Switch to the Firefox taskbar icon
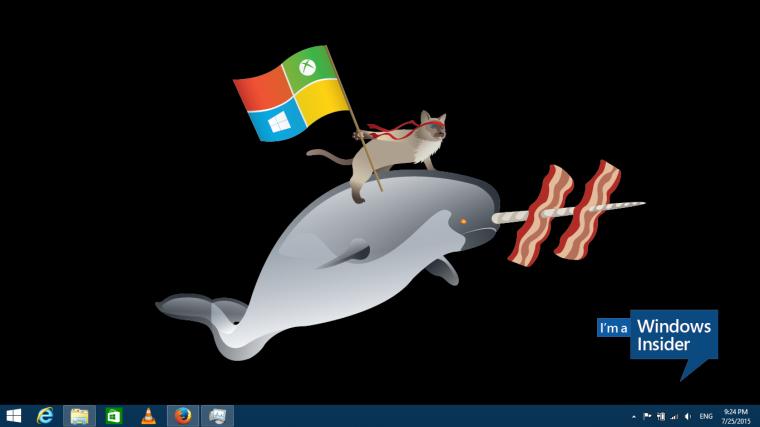This screenshot has height=427, width=760. pyautogui.click(x=183, y=416)
